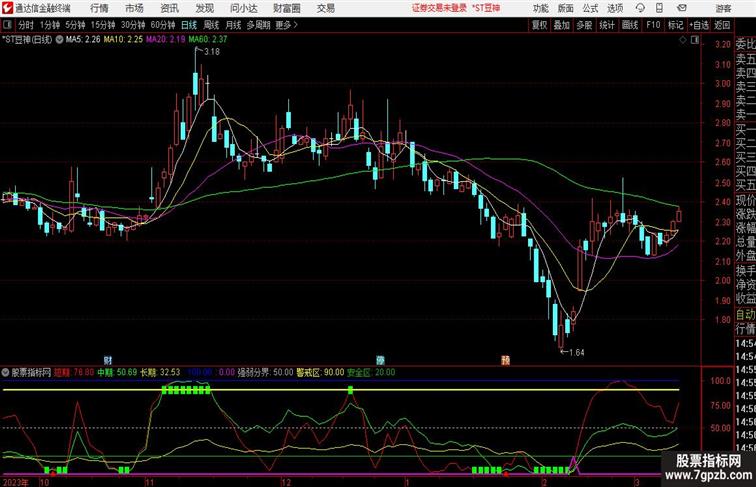Click the cyan 榜 marker on the chart
Image resolution: width=756 pixels, height=487 pixels.
click(381, 360)
